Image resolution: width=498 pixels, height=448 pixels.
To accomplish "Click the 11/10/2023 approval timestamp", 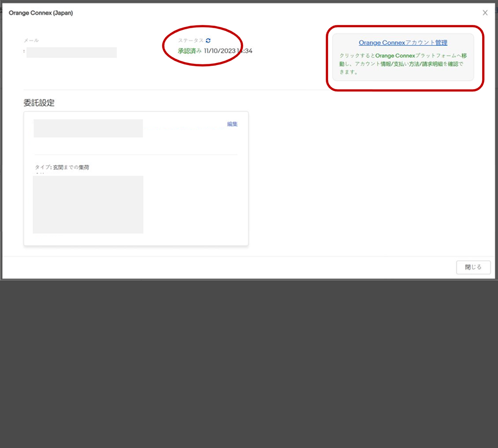I will tap(228, 51).
